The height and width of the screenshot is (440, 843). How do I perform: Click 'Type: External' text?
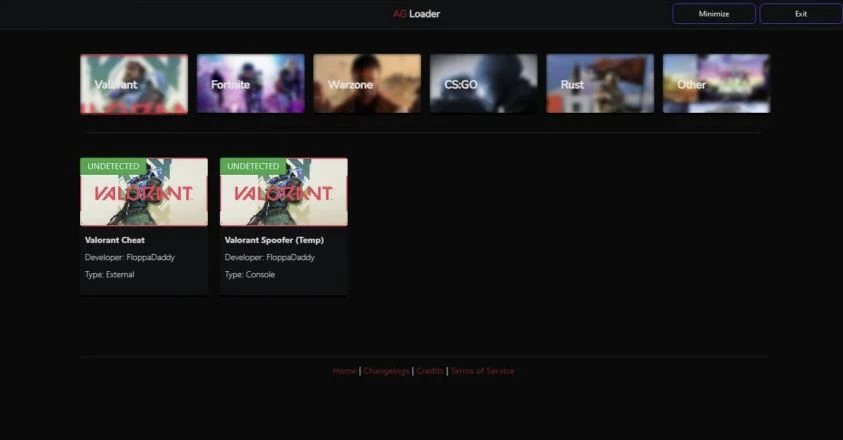110,274
